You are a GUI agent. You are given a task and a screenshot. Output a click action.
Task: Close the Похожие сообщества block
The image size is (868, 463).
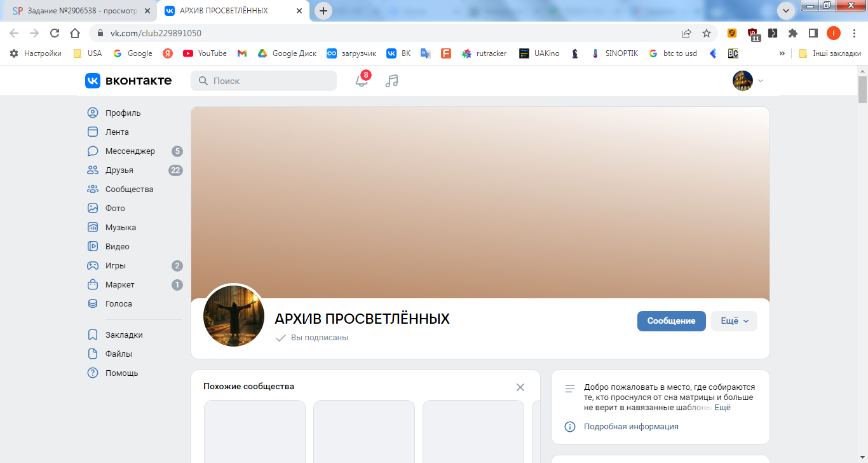click(x=520, y=387)
